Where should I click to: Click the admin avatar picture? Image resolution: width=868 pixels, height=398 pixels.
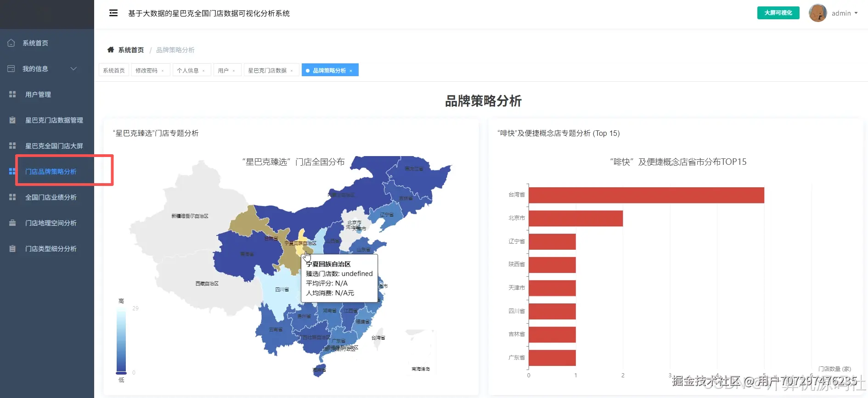(x=817, y=13)
